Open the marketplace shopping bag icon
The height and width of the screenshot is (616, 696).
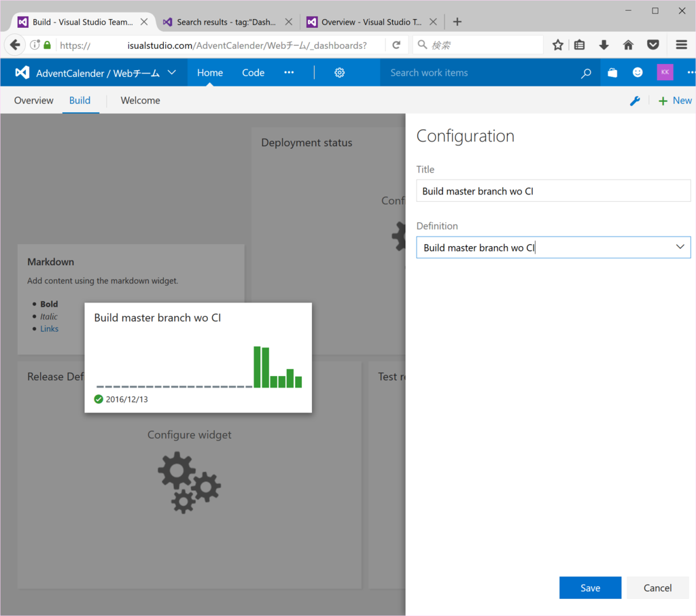(612, 72)
